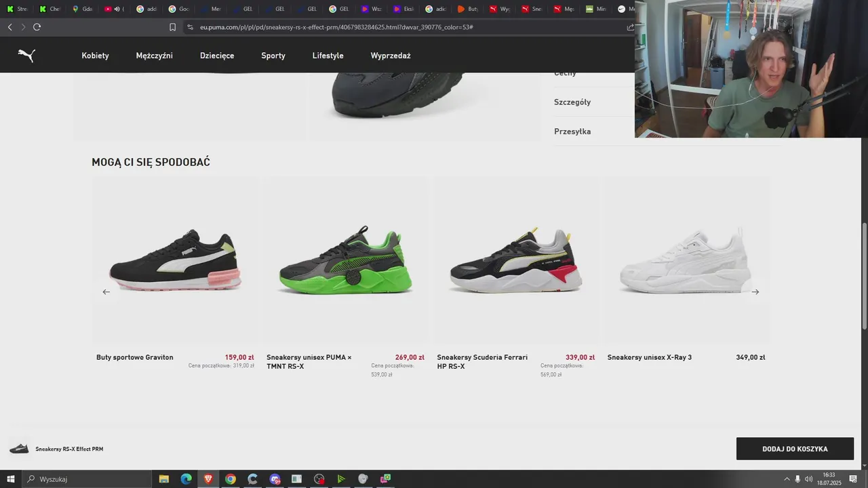Image resolution: width=868 pixels, height=488 pixels.
Task: Launch Microsoft Edge from the taskbar
Action: (186, 479)
